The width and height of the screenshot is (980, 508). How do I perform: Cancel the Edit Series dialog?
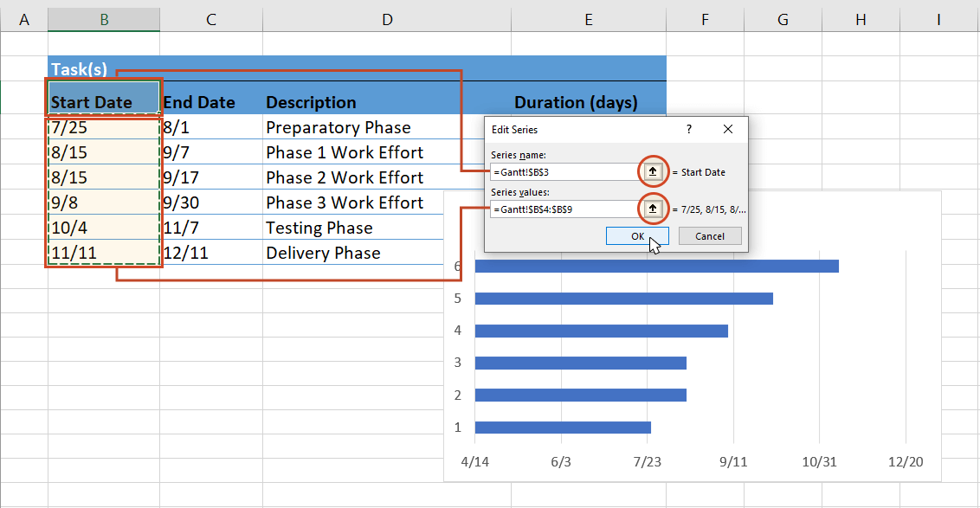coord(710,235)
